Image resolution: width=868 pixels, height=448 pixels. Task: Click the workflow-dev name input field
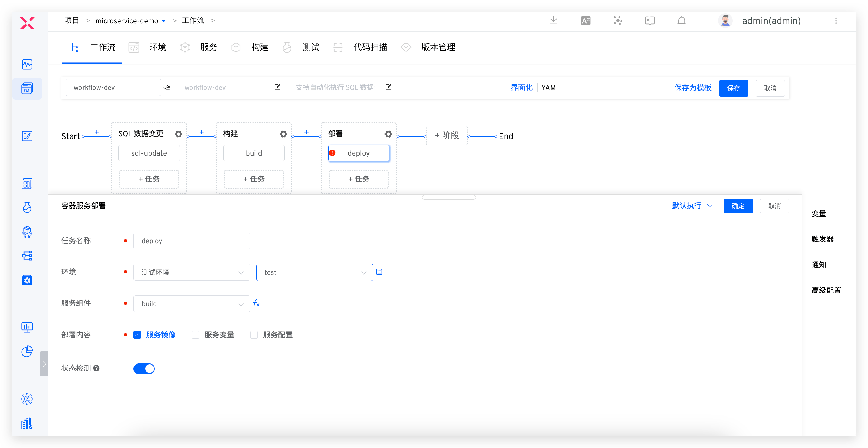(113, 87)
